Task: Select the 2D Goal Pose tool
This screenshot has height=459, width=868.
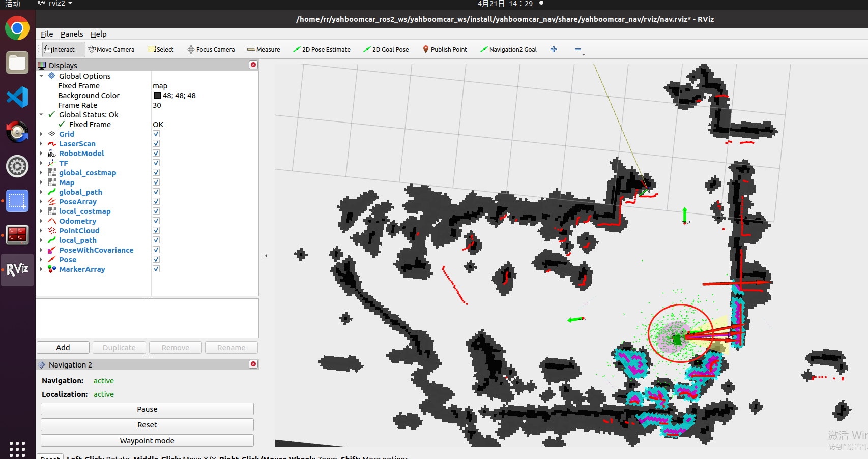Action: pyautogui.click(x=386, y=49)
